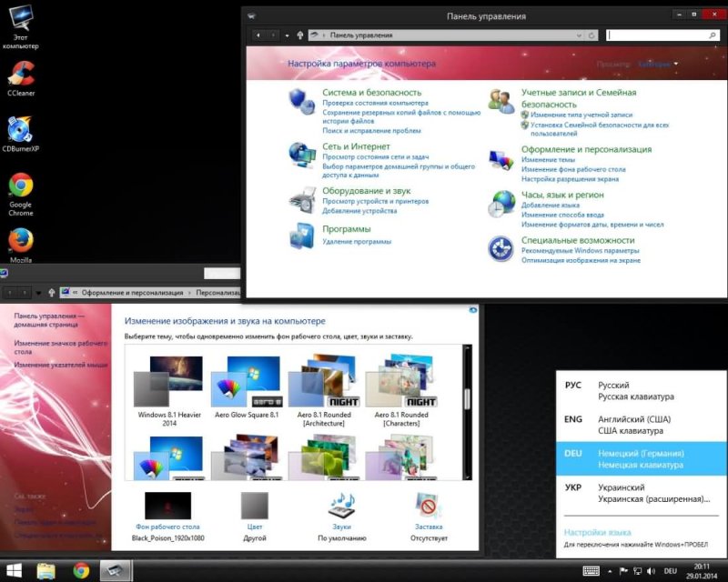728x582 pixels.
Task: Select Aero 8.1 Rounded [Architecture] theme
Action: (324, 391)
